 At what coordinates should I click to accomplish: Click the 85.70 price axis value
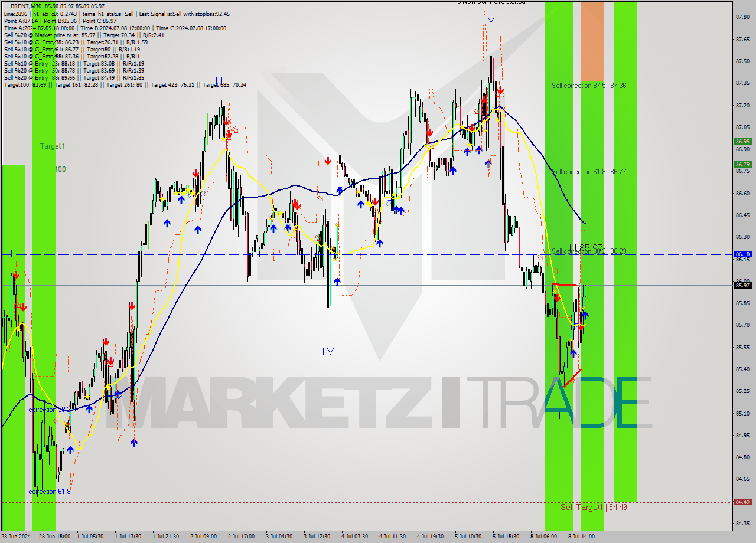pos(742,325)
